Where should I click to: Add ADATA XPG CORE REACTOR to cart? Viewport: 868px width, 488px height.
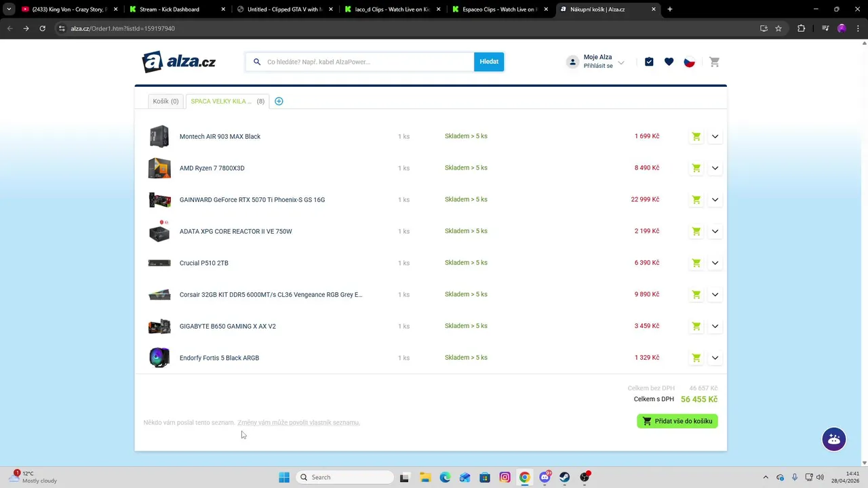click(x=696, y=231)
